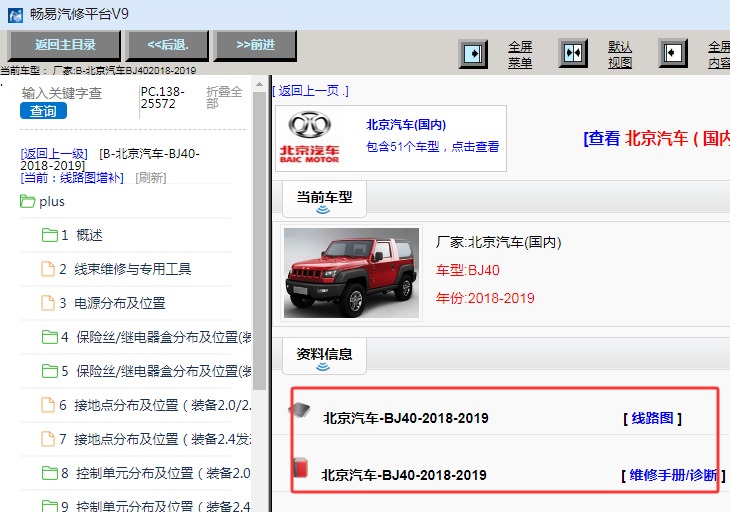
Task: Open the 维修手册/诊断 link
Action: coord(673,475)
